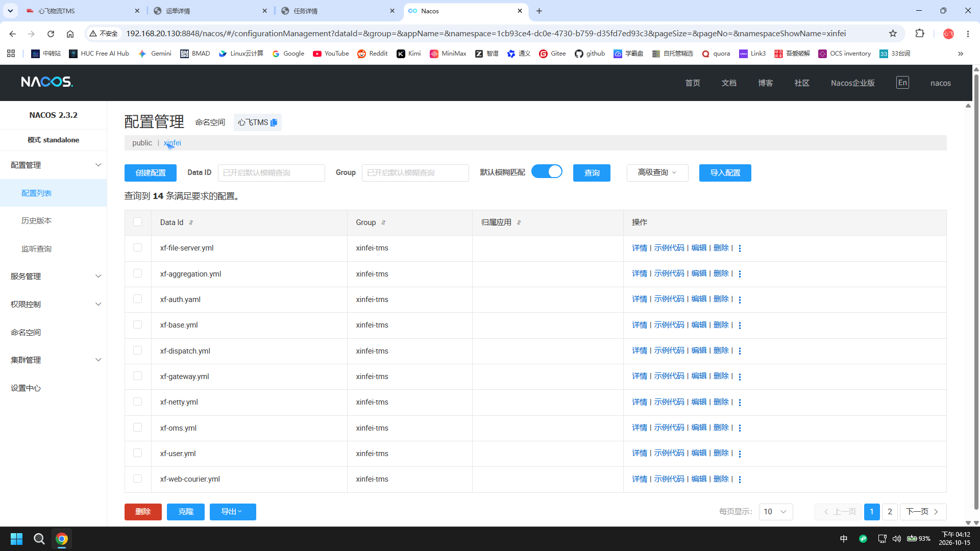Check the select-all checkbox in table header

click(137, 222)
